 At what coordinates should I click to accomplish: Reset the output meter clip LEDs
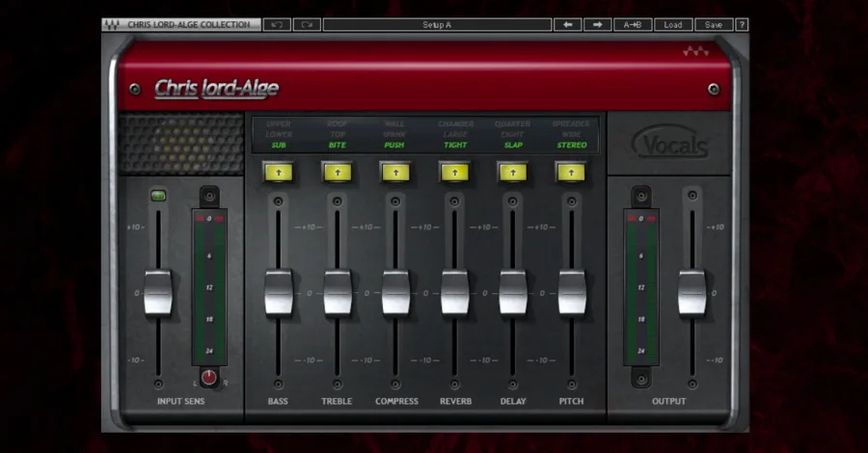pyautogui.click(x=641, y=219)
